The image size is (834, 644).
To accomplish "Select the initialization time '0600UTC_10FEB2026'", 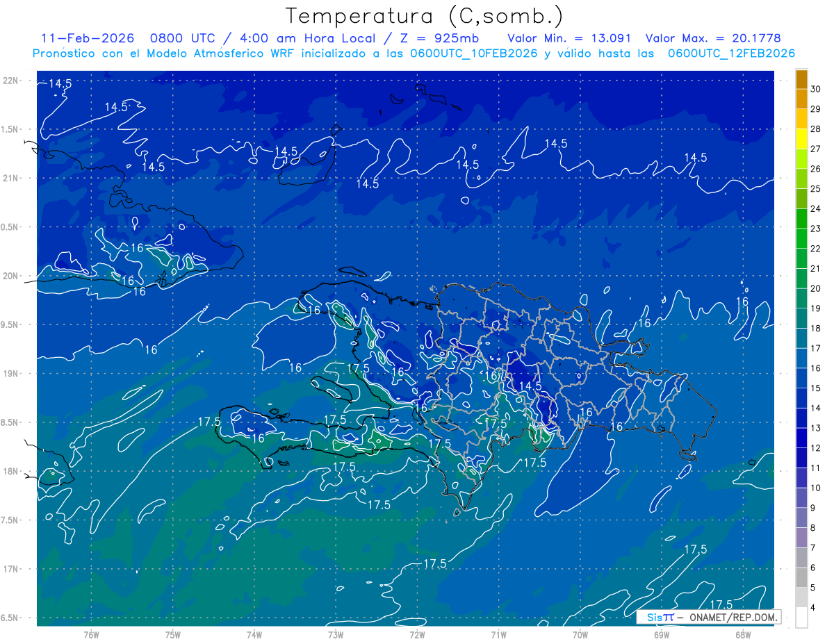I will [x=473, y=53].
